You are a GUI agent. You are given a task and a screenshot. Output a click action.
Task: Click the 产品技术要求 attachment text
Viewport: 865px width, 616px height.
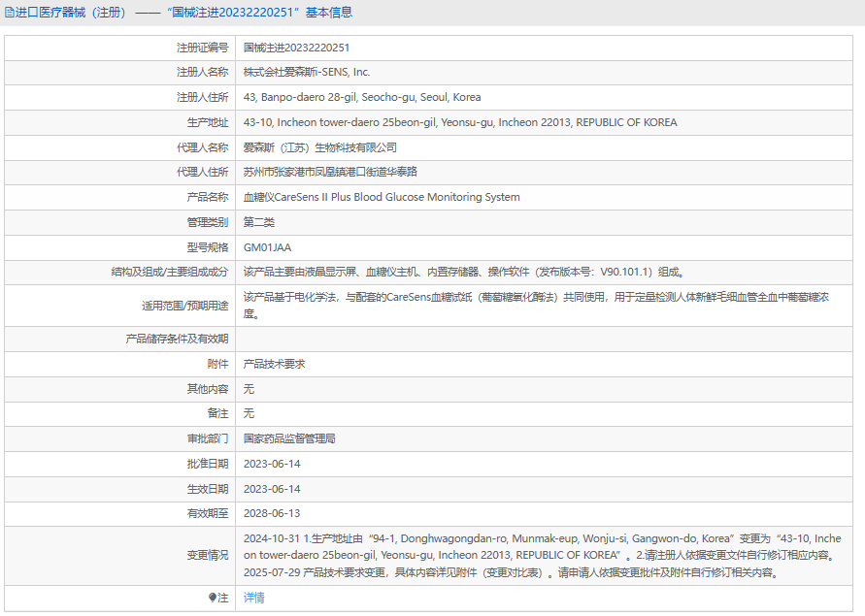[x=274, y=364]
